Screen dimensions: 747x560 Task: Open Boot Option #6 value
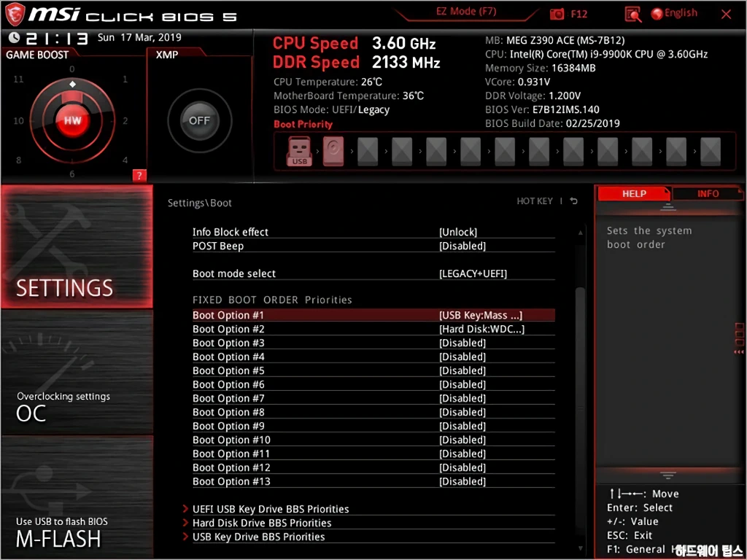(x=462, y=384)
